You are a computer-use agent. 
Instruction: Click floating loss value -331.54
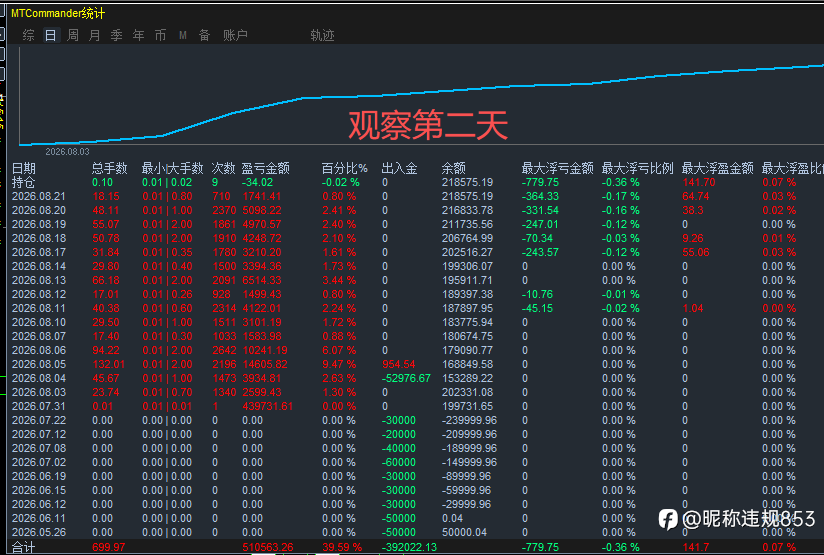[x=540, y=210]
